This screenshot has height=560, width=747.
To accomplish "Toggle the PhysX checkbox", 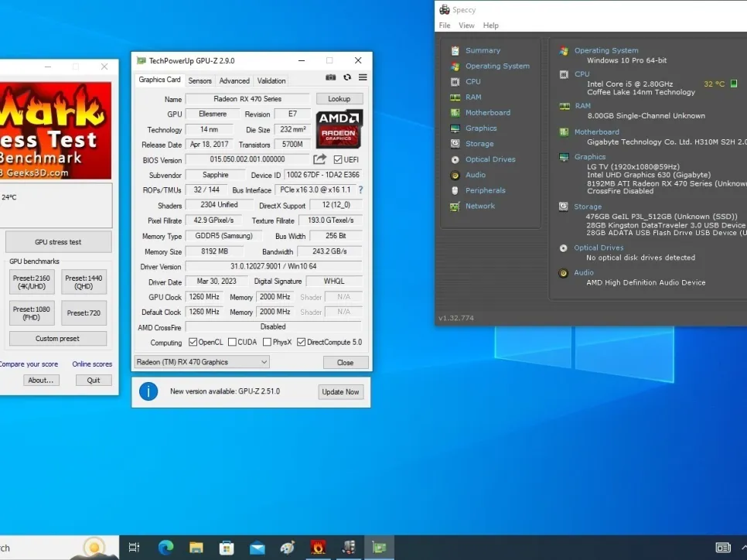I will [x=268, y=342].
